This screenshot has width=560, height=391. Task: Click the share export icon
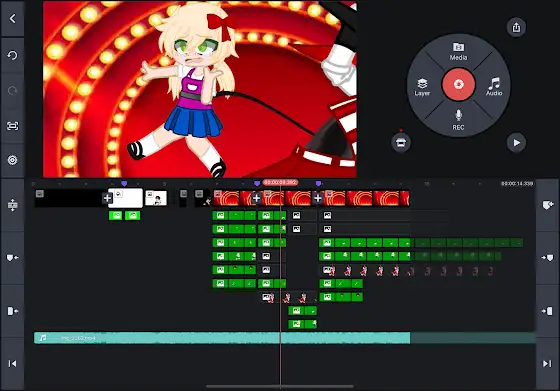(516, 27)
